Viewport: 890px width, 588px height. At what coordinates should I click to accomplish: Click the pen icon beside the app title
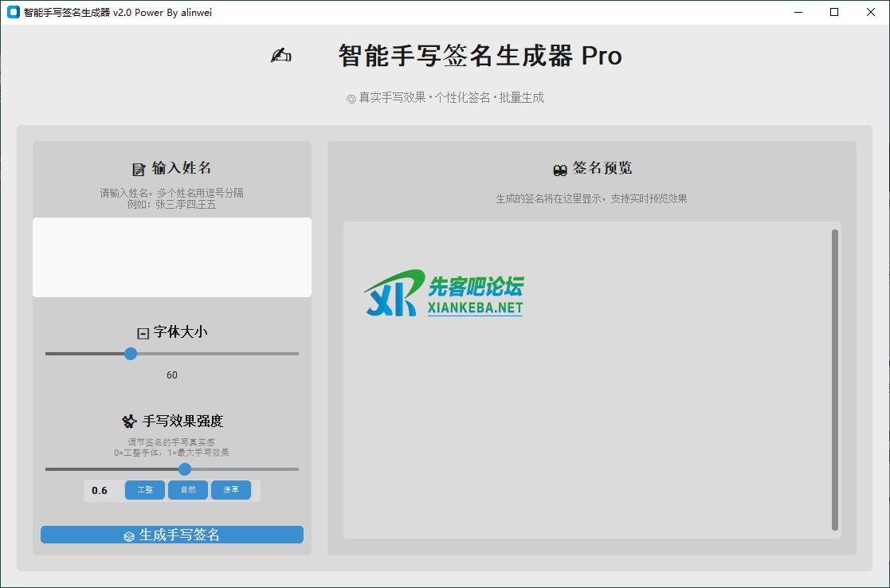(280, 56)
